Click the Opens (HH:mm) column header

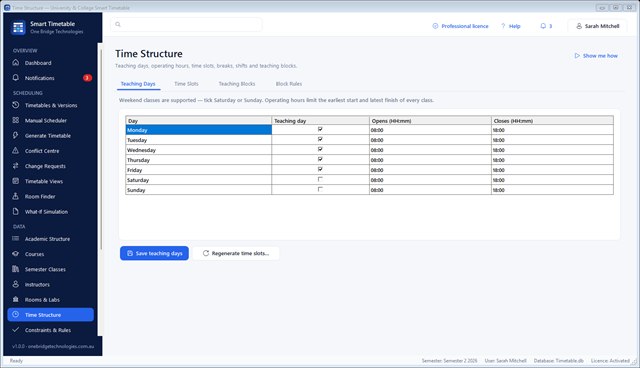point(430,120)
